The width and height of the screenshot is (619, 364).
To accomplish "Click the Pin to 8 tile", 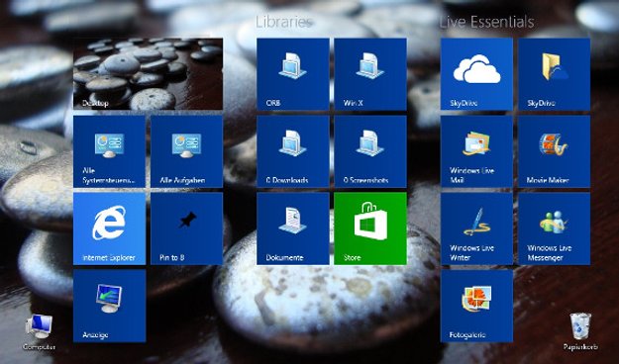I will pyautogui.click(x=187, y=228).
